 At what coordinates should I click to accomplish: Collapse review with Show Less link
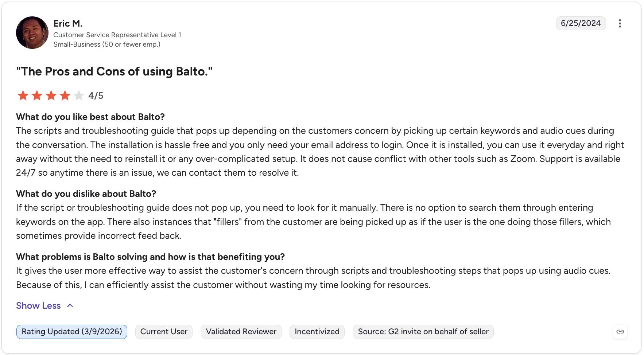[x=38, y=305]
